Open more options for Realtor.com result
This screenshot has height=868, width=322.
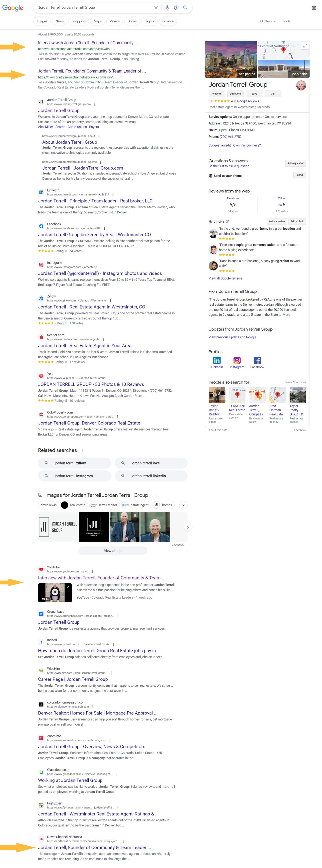tap(103, 339)
